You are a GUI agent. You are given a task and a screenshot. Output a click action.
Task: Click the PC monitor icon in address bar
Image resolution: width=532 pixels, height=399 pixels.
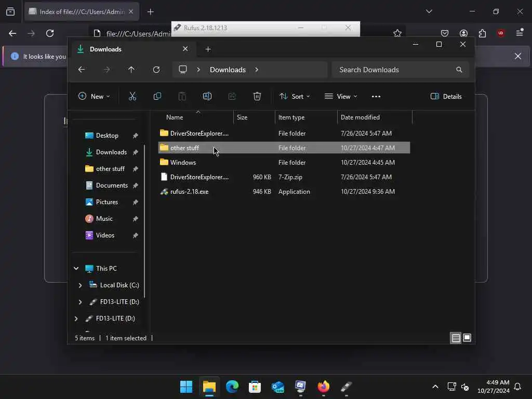(x=183, y=70)
